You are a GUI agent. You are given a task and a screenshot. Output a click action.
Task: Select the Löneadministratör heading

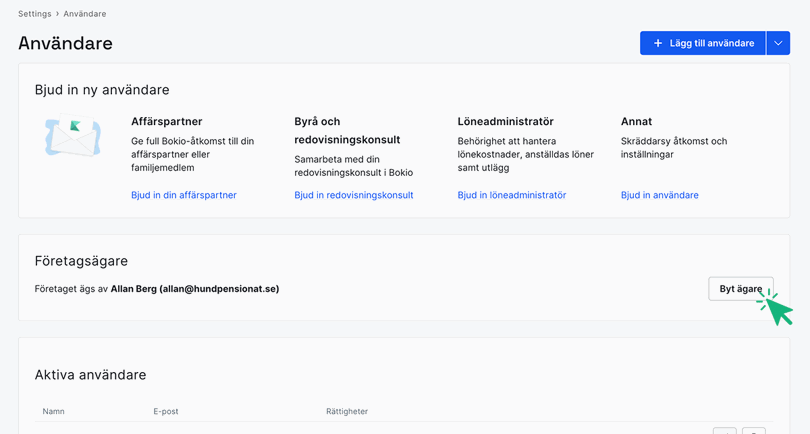pyautogui.click(x=505, y=121)
